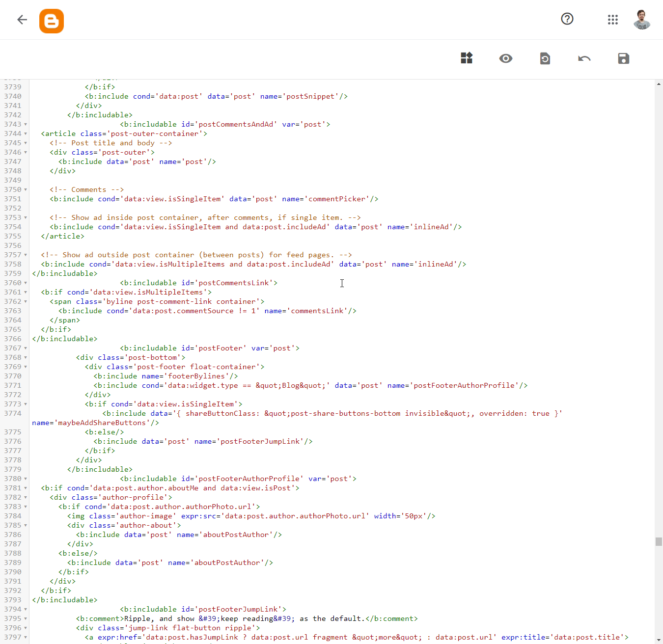Open the profile account menu
663x644 pixels.
tap(641, 20)
